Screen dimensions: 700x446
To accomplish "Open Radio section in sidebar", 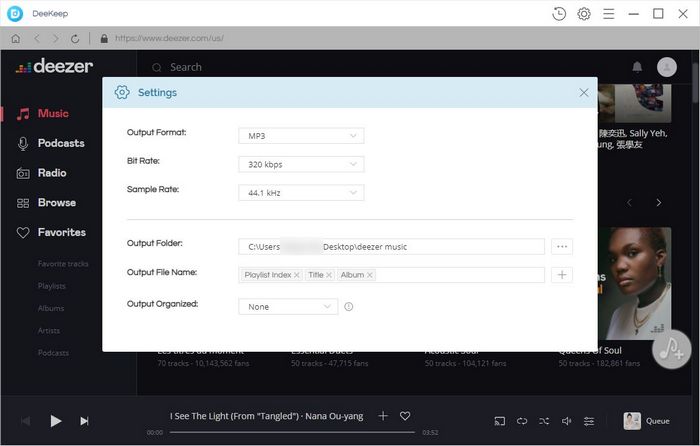I will [42, 173].
